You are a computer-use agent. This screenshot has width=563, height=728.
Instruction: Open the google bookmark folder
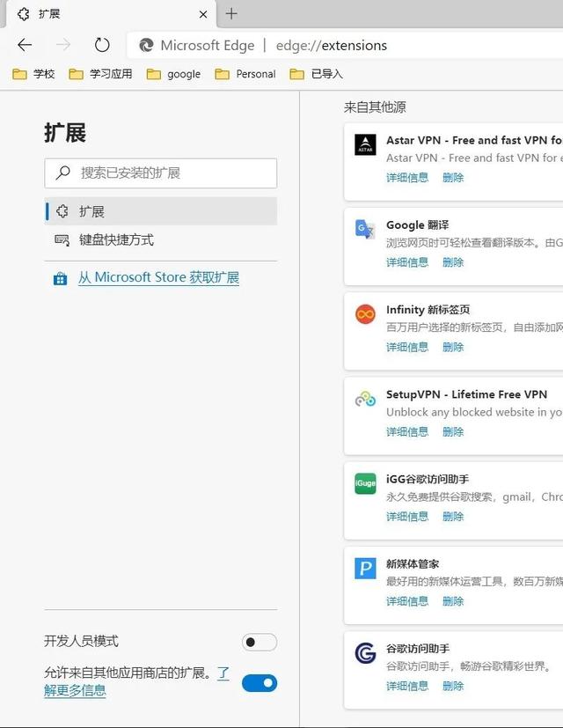[173, 74]
